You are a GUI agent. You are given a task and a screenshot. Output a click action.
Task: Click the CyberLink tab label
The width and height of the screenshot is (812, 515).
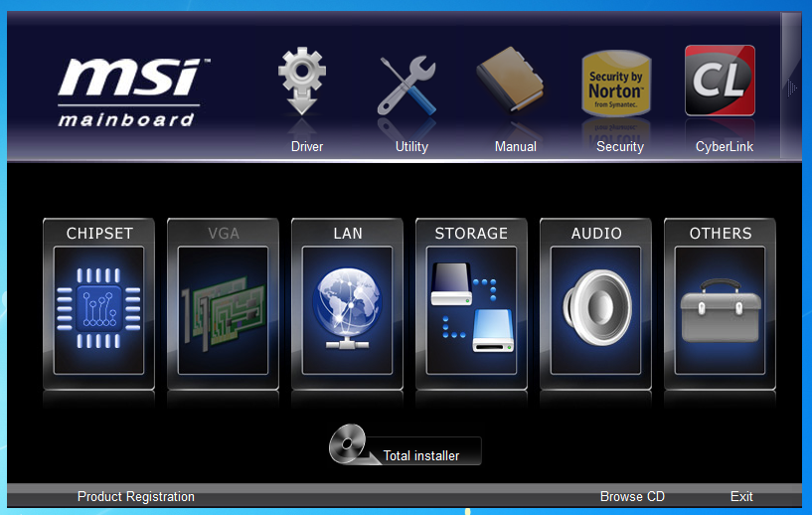coord(725,146)
